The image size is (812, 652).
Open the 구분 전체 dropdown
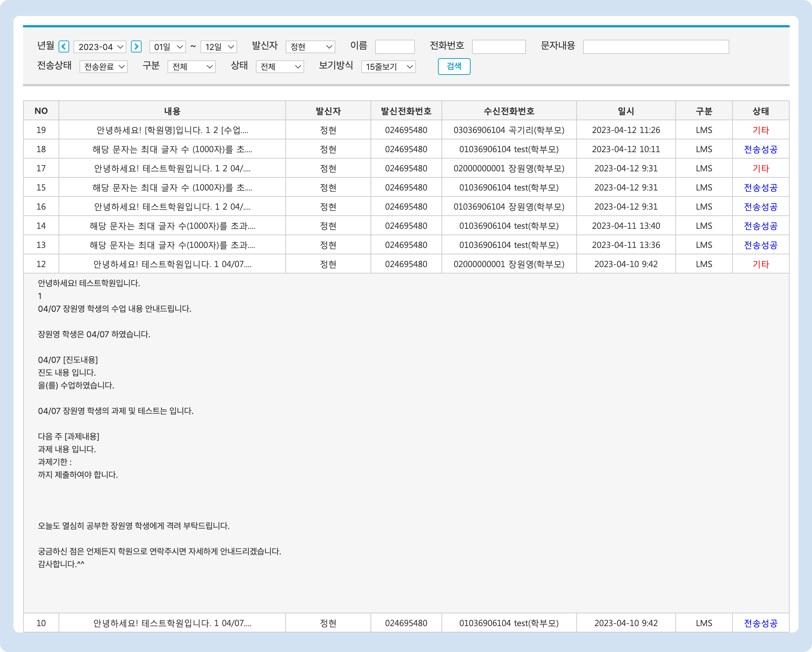[x=192, y=67]
